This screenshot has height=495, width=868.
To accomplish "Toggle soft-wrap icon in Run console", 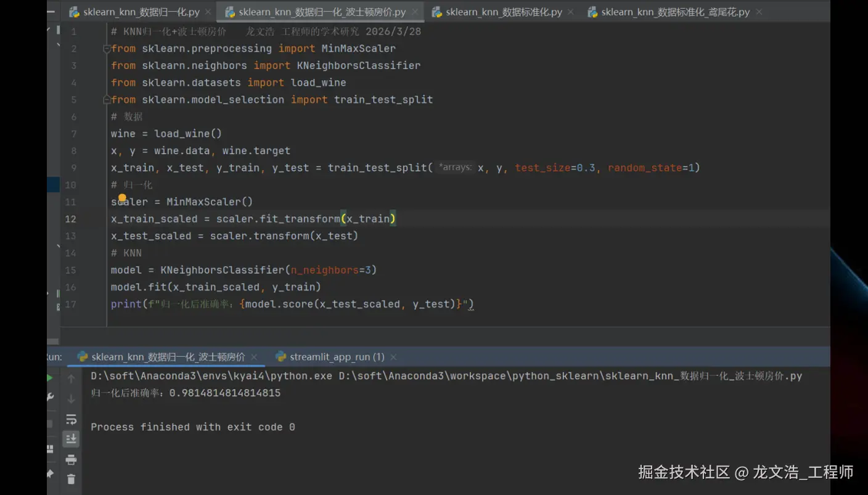I will click(71, 419).
